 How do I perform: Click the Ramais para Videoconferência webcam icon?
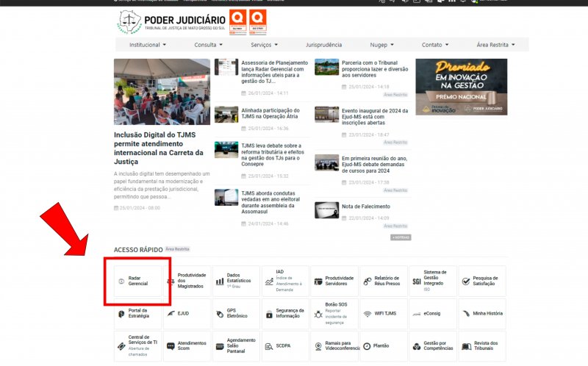pyautogui.click(x=318, y=345)
